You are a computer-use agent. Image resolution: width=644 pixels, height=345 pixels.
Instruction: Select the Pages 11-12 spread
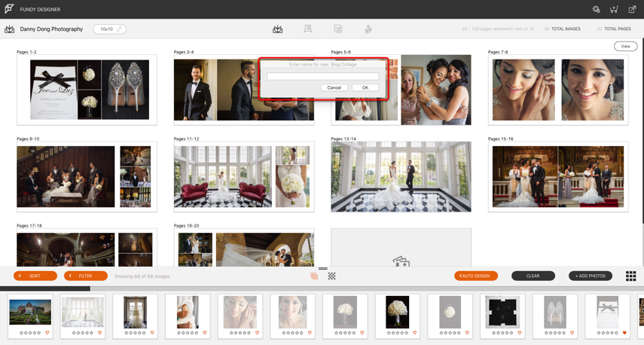coord(244,176)
